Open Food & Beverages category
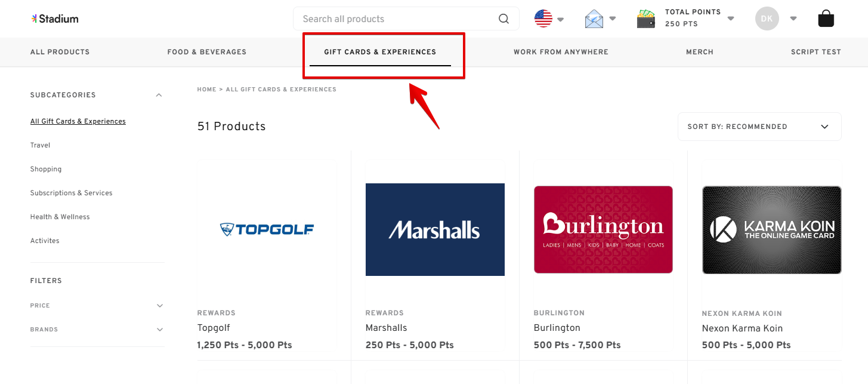This screenshot has width=868, height=384. [x=207, y=52]
